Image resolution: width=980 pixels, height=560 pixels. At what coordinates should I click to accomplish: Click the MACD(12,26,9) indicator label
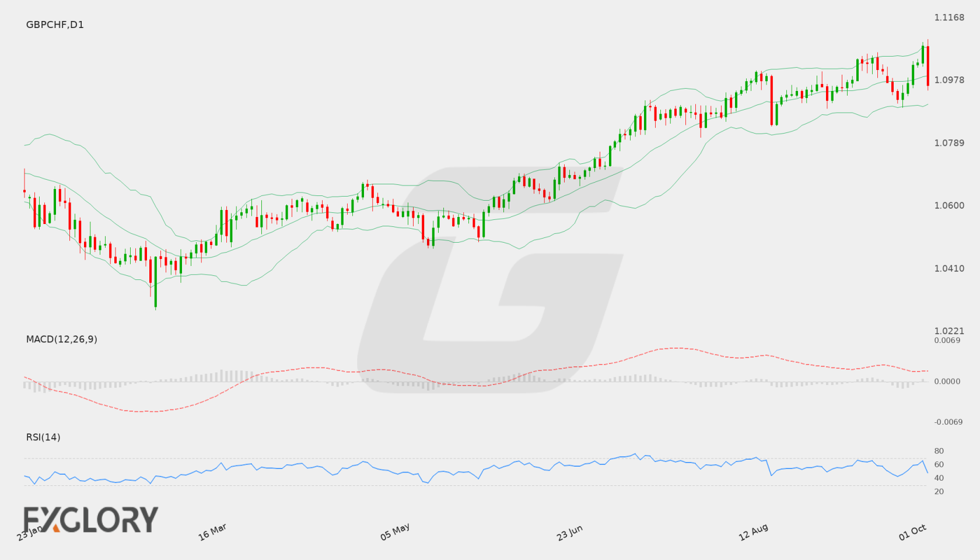[x=61, y=339]
